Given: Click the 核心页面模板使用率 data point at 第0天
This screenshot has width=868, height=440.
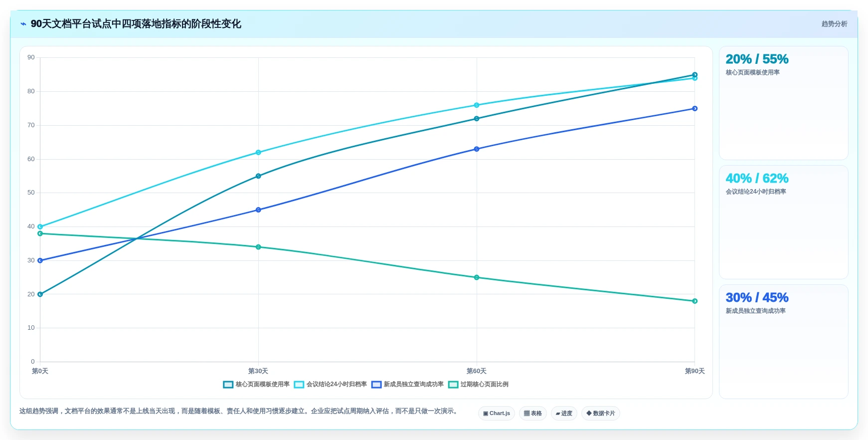Looking at the screenshot, I should pyautogui.click(x=40, y=294).
